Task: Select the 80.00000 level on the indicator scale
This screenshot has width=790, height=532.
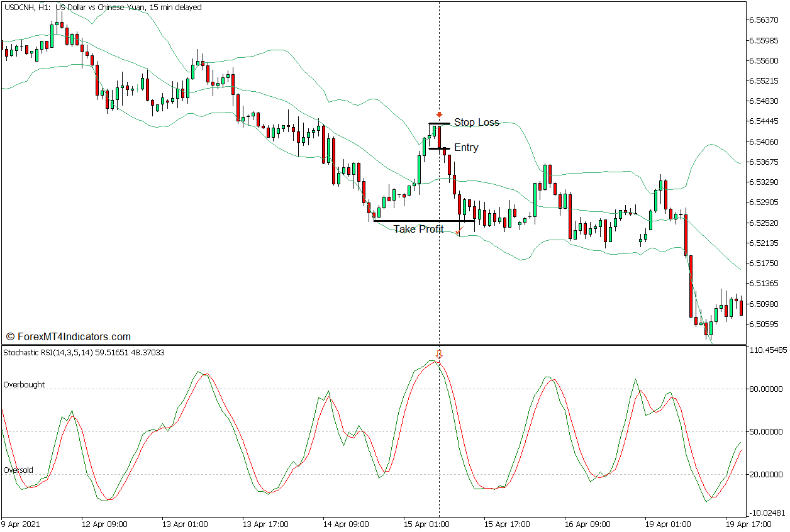Action: coord(766,390)
